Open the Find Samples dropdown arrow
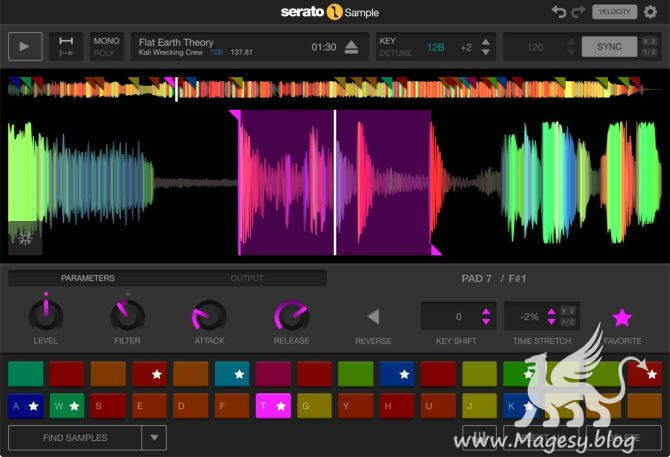The height and width of the screenshot is (457, 670). (154, 438)
